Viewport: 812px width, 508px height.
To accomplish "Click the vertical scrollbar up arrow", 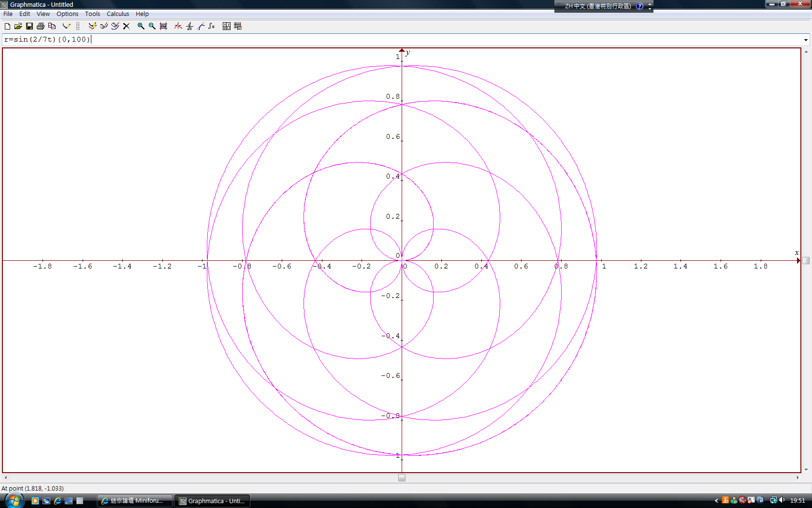I will 806,51.
